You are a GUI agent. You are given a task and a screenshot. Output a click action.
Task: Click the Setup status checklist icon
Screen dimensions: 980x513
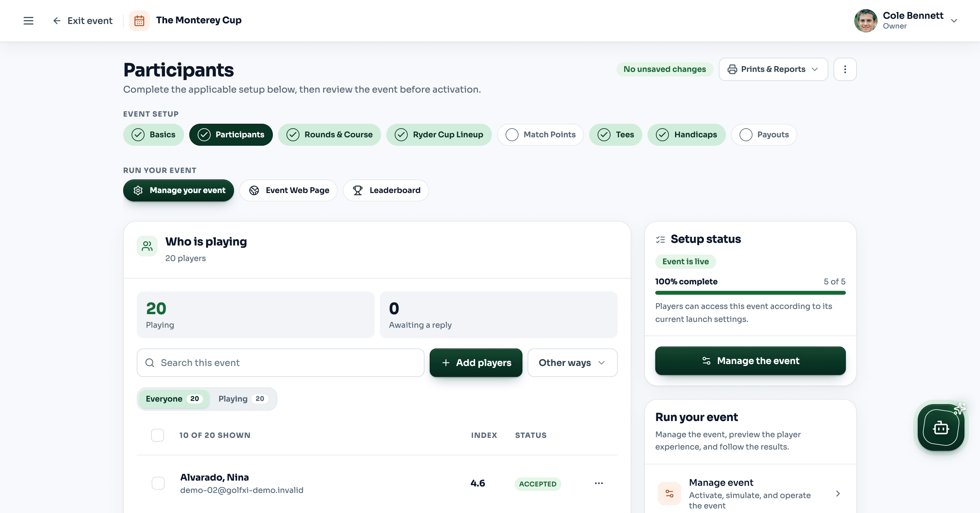[x=660, y=240]
